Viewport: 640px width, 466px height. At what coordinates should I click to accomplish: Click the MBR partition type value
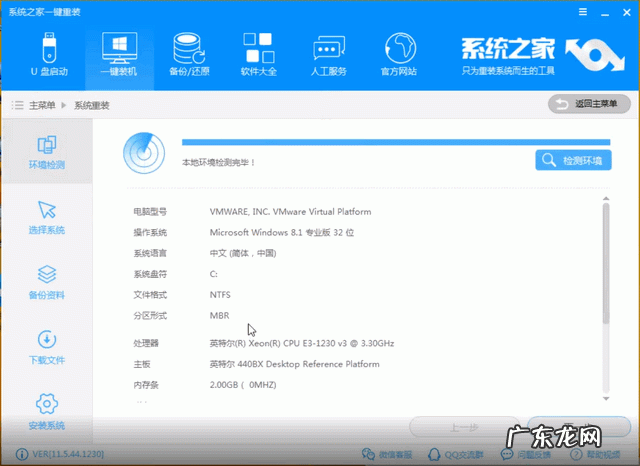click(x=220, y=315)
